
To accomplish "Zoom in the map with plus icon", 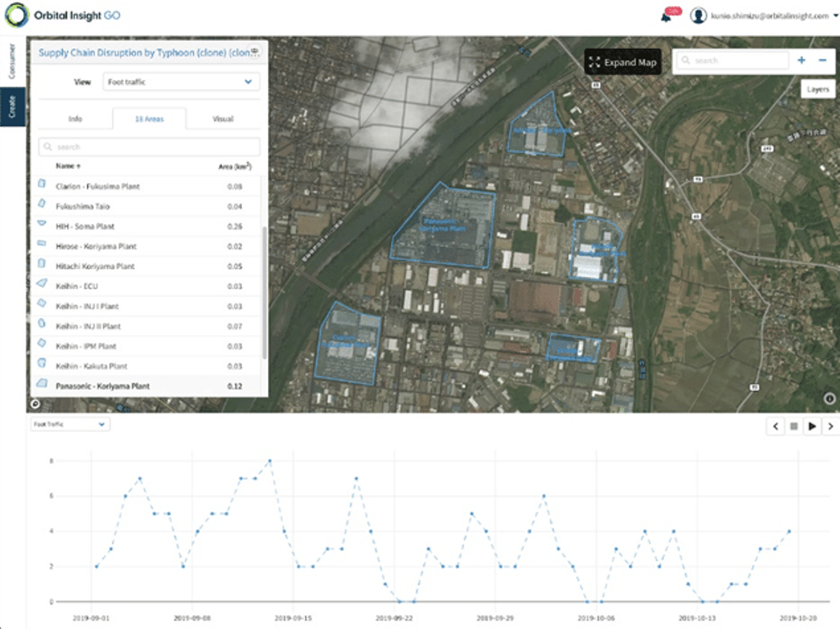I will tap(801, 60).
